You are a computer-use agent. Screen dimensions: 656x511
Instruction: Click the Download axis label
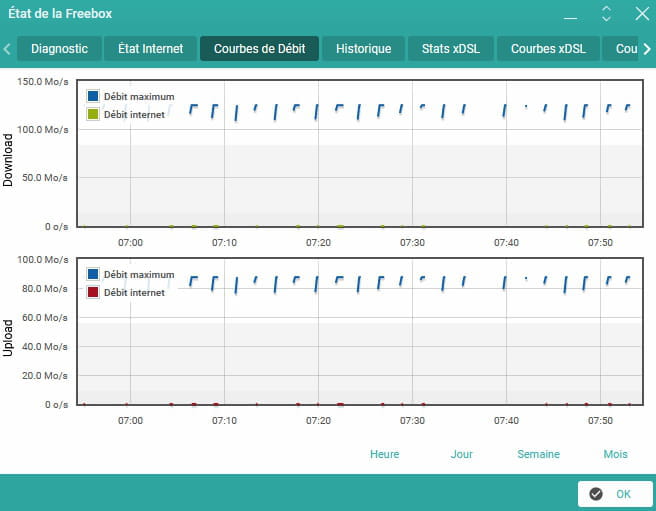point(8,160)
